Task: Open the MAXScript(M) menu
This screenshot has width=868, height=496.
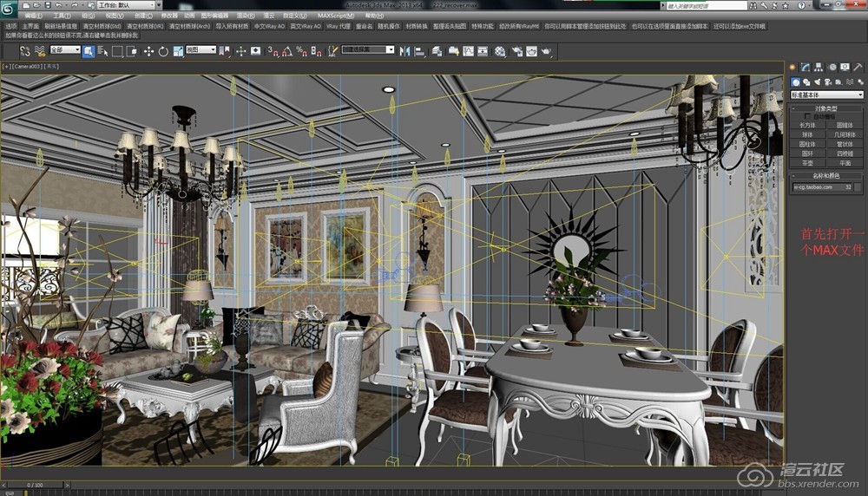Action: pos(335,16)
